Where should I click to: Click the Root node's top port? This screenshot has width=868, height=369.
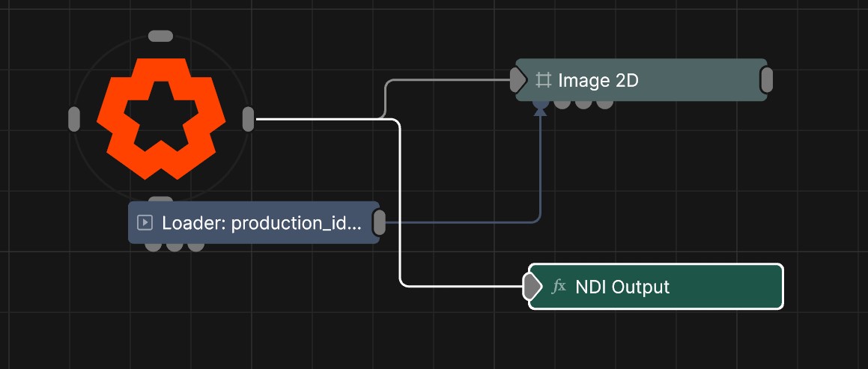(x=161, y=36)
